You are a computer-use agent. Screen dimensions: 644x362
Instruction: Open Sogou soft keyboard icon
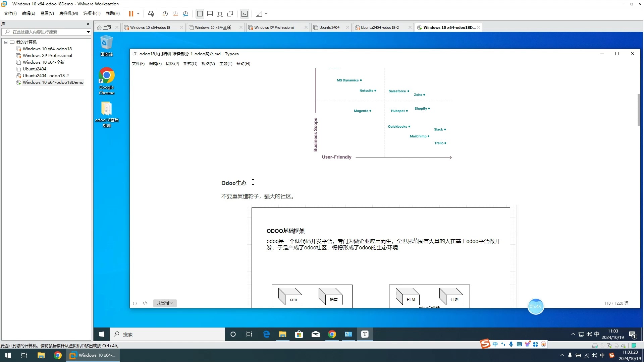coord(519,344)
